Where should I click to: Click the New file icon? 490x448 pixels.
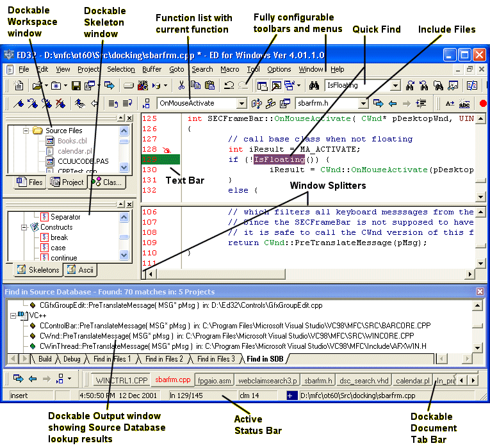[19, 85]
